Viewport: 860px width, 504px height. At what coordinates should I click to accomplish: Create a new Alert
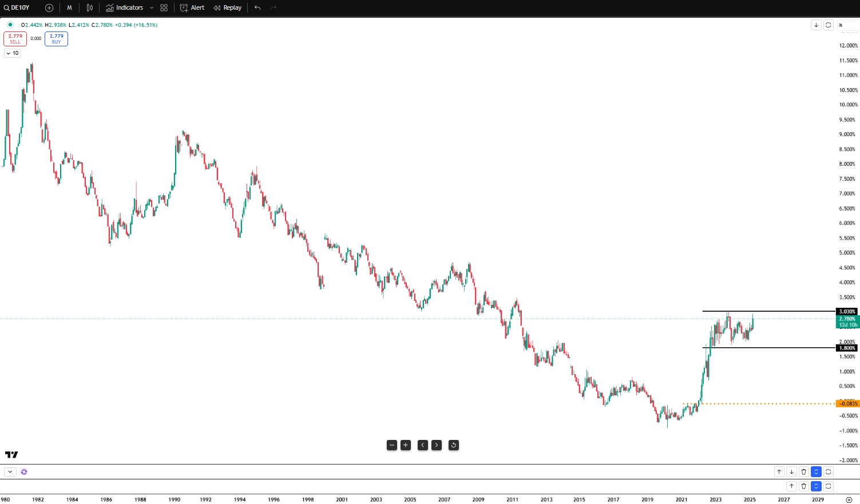[192, 7]
